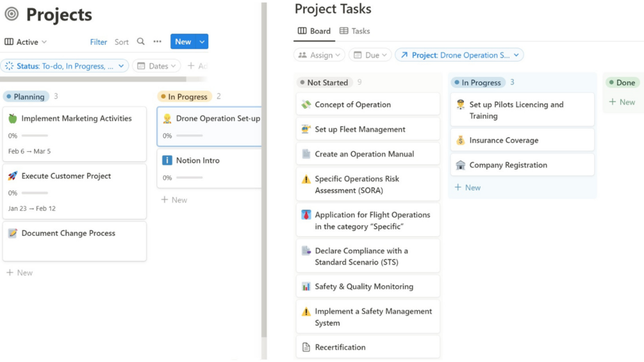This screenshot has width=644, height=362.
Task: Select the Board tab
Action: point(314,31)
